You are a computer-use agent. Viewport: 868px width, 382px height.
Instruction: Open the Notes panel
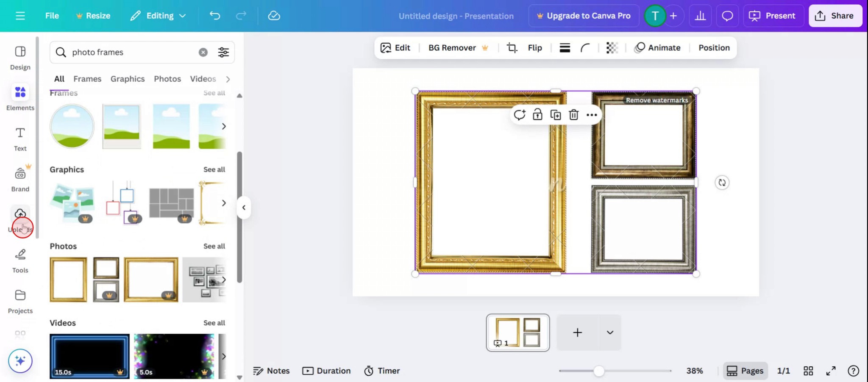[x=271, y=370]
